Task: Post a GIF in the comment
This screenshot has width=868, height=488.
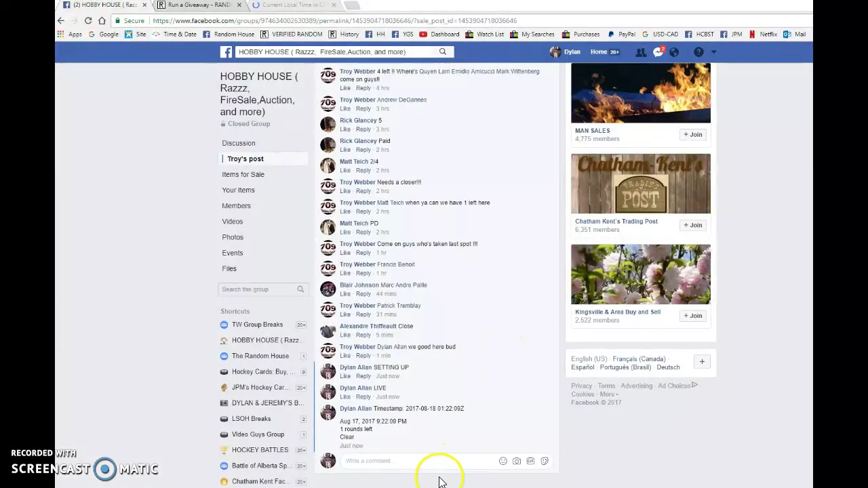Action: (x=530, y=461)
